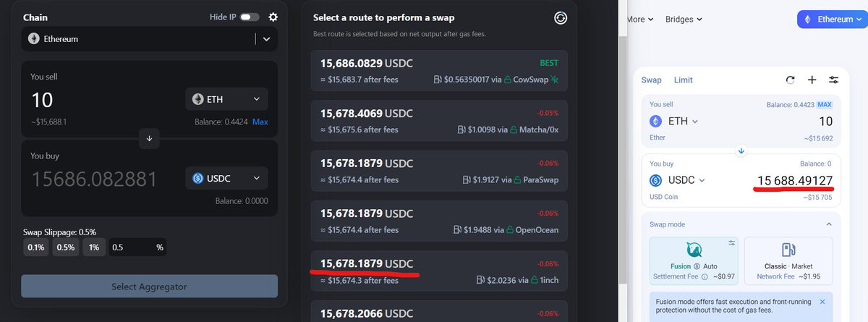
Task: Click Max link beside balance 0.4424
Action: [260, 122]
